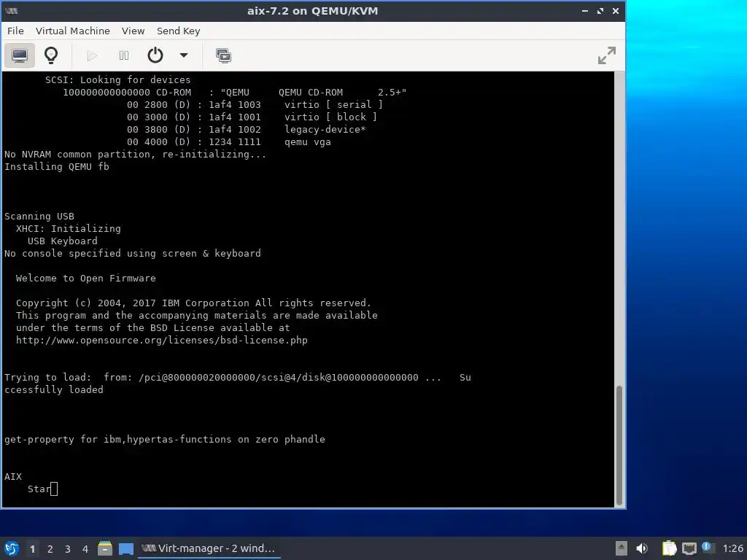
Task: Open removable media eject tray icon
Action: (622, 548)
